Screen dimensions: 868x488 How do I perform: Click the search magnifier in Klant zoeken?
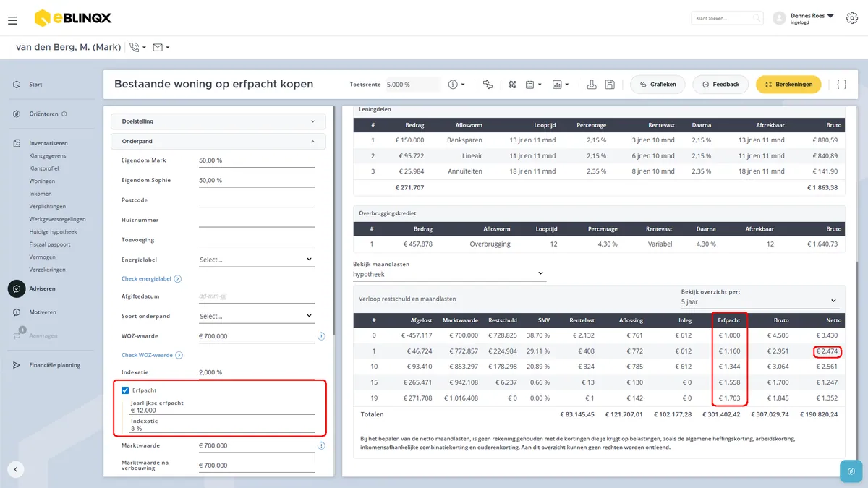click(x=756, y=18)
